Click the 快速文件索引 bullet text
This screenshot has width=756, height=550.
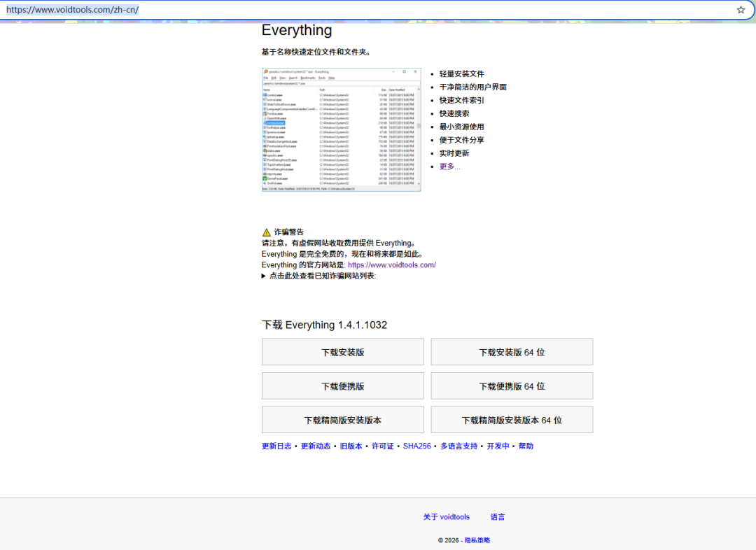tap(461, 100)
